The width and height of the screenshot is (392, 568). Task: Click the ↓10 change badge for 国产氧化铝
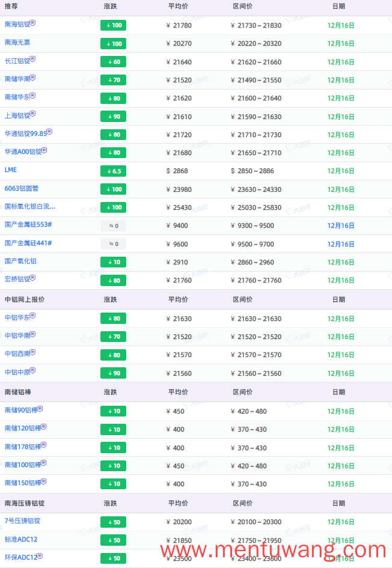pos(114,262)
